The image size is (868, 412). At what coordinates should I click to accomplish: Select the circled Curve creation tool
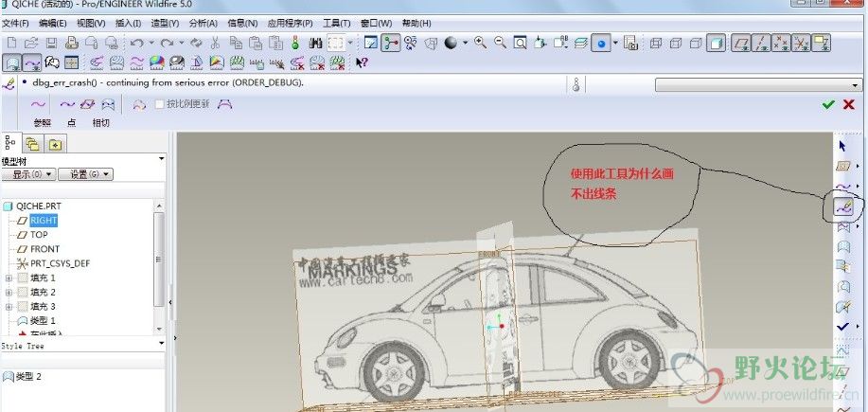tap(843, 206)
